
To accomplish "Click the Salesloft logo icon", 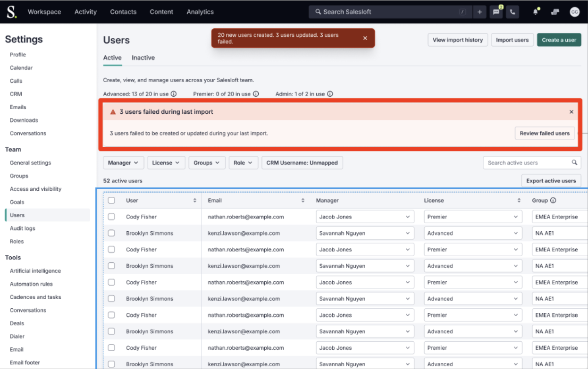I will coord(11,12).
